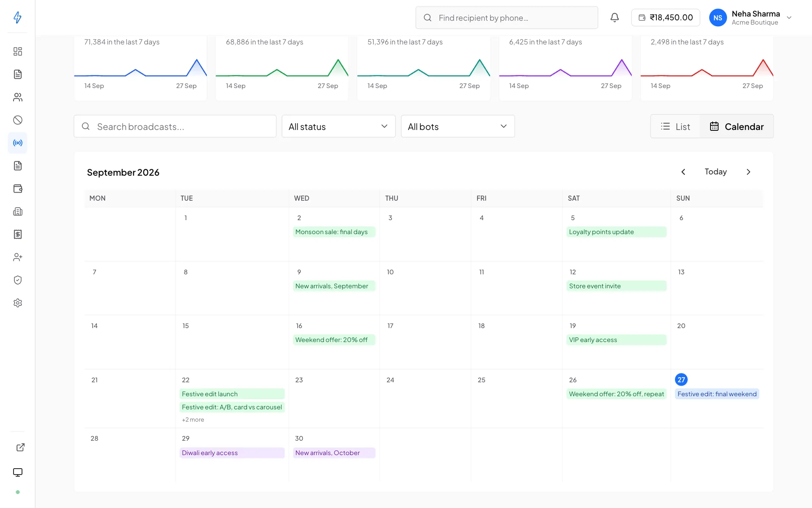Image resolution: width=812 pixels, height=508 pixels.
Task: Click the September 2026 heading
Action: (123, 172)
